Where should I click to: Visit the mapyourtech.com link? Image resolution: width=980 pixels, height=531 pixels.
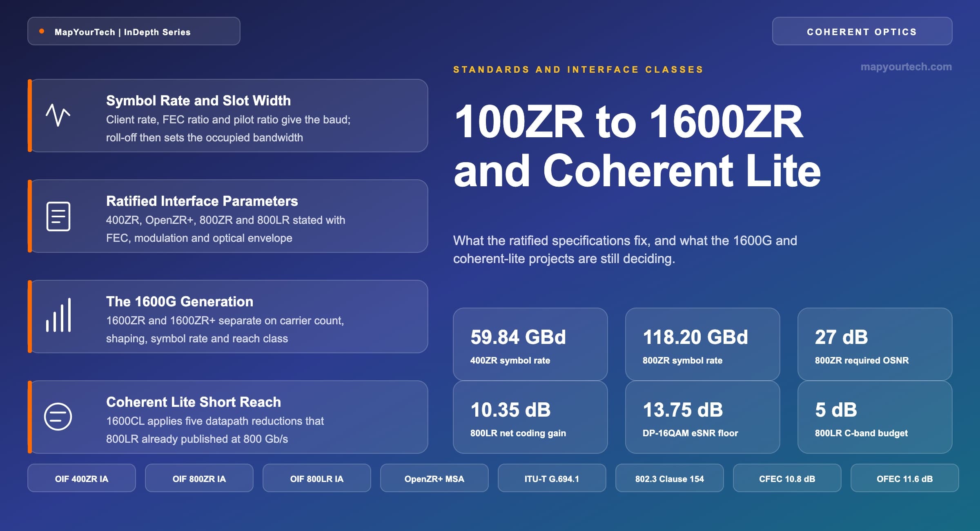[x=906, y=67]
